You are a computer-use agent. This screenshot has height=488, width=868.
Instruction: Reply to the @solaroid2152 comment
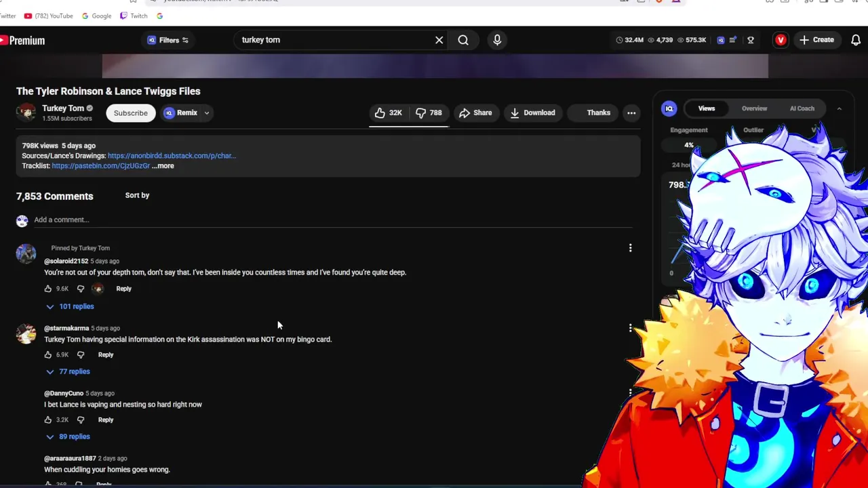[x=123, y=289]
